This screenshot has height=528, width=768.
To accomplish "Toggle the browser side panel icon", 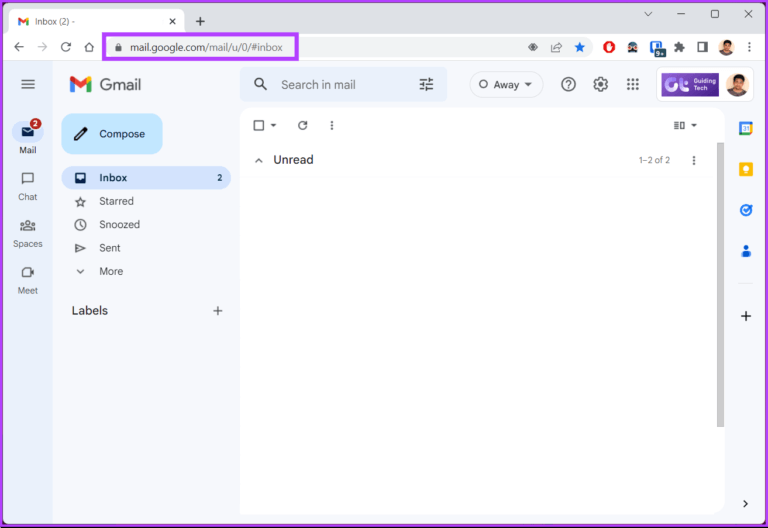I will click(702, 47).
